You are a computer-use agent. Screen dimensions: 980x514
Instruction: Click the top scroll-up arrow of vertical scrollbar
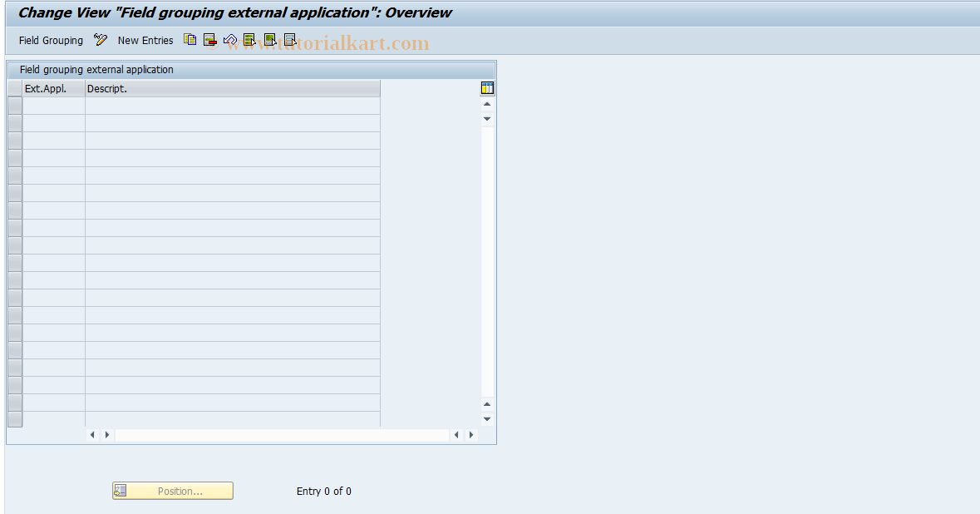(487, 104)
